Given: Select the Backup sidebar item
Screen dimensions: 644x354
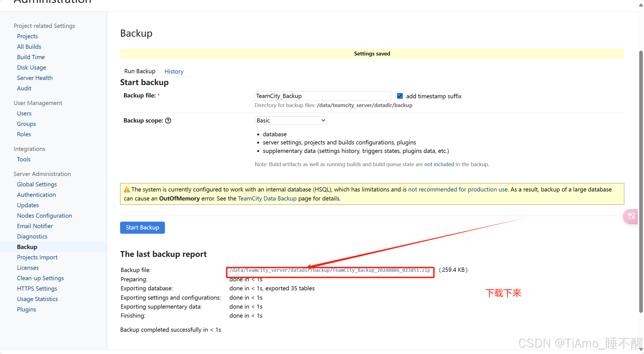Looking at the screenshot, I should point(27,247).
